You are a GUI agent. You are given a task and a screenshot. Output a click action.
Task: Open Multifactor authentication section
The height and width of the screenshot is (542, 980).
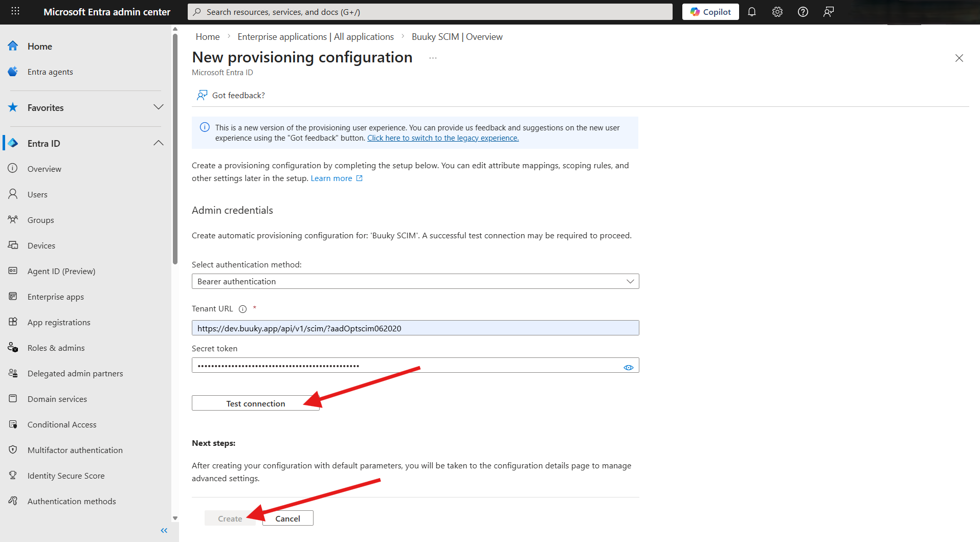(x=75, y=449)
